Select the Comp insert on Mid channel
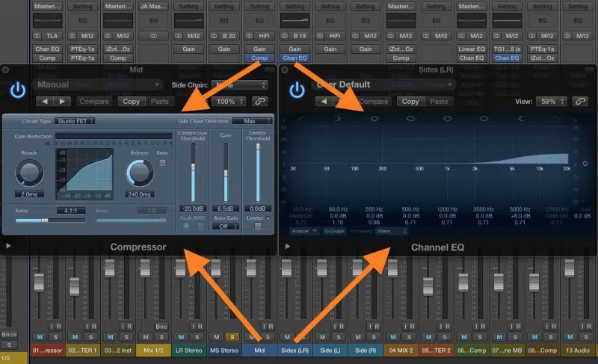 click(x=259, y=58)
